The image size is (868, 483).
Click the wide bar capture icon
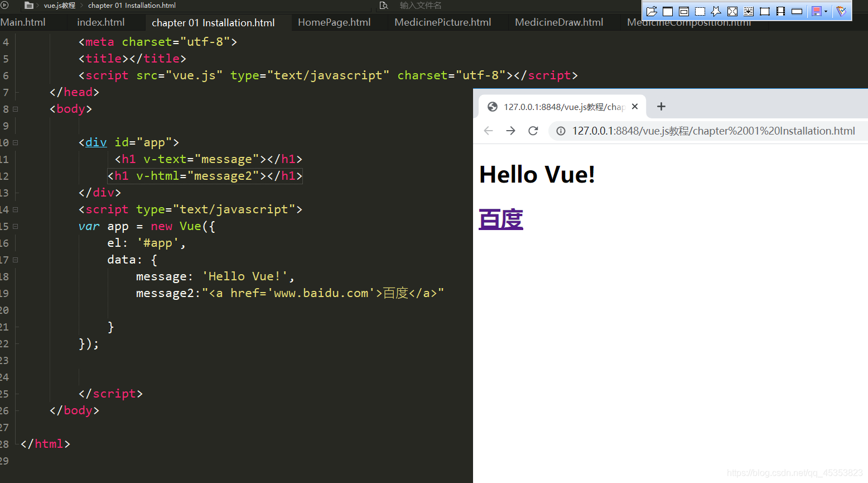(x=797, y=11)
